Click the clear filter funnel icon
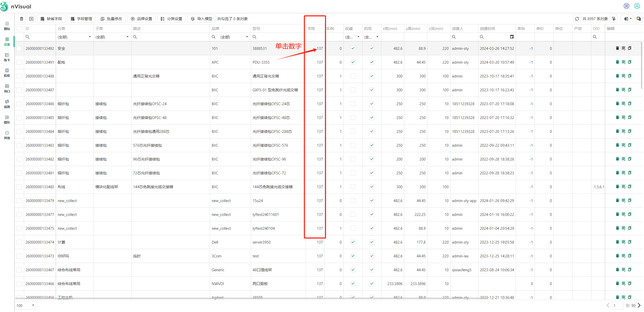 (614, 19)
